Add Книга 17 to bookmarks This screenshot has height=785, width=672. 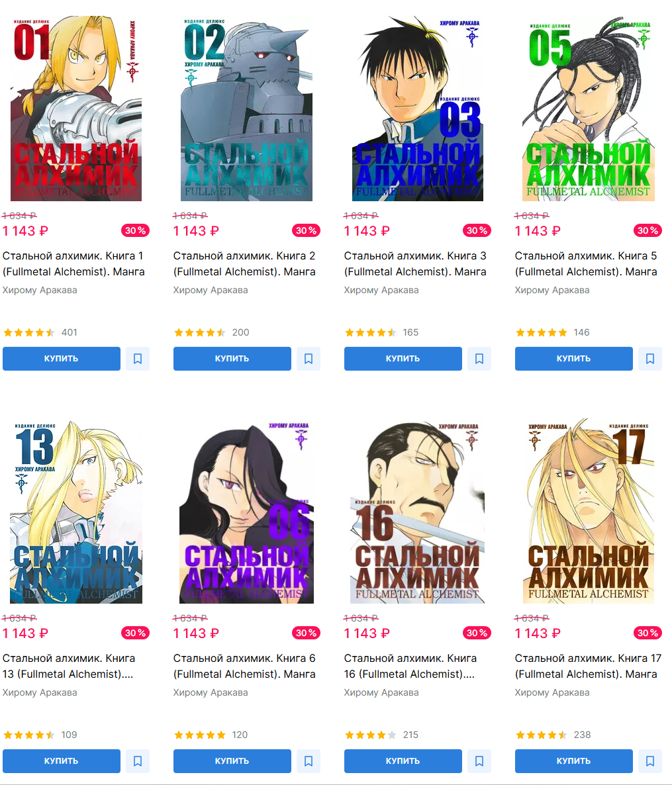tap(650, 761)
